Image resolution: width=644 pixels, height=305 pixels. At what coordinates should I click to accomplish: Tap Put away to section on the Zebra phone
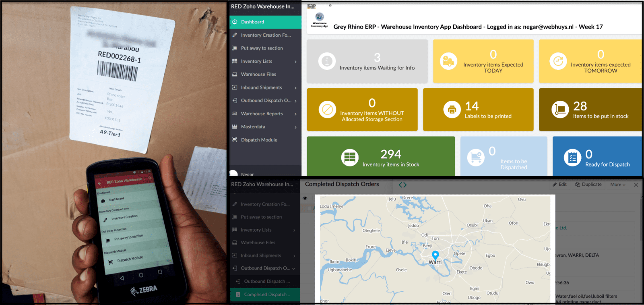128,238
